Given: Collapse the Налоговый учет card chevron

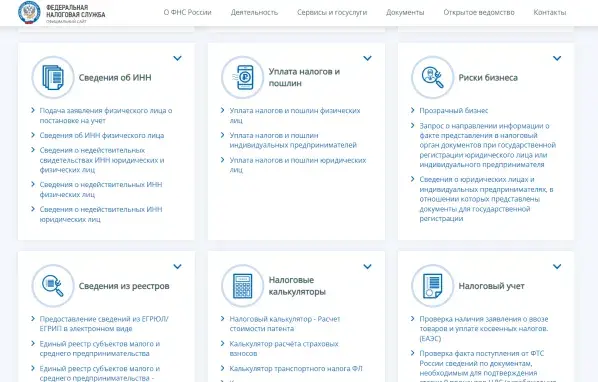Looking at the screenshot, I should [x=557, y=266].
